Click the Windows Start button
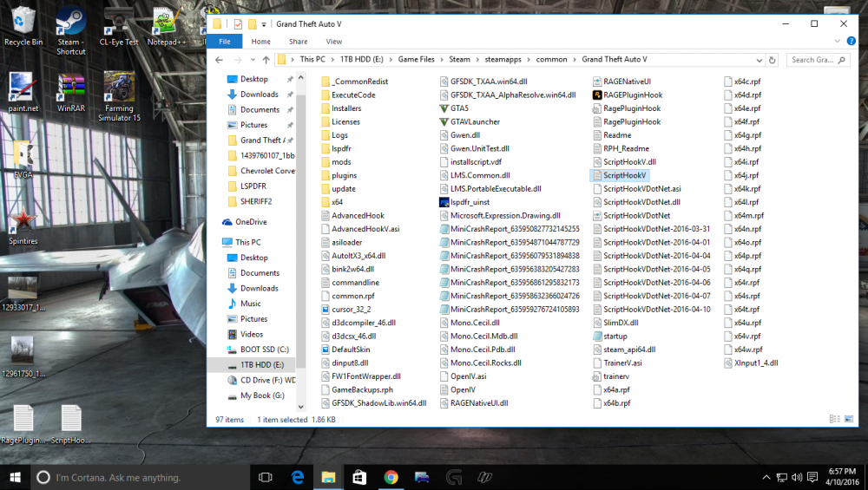This screenshot has width=868, height=490. pyautogui.click(x=15, y=477)
